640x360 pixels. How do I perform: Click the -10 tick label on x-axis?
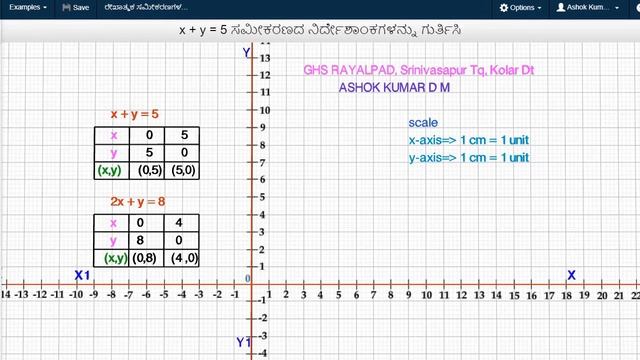76,294
